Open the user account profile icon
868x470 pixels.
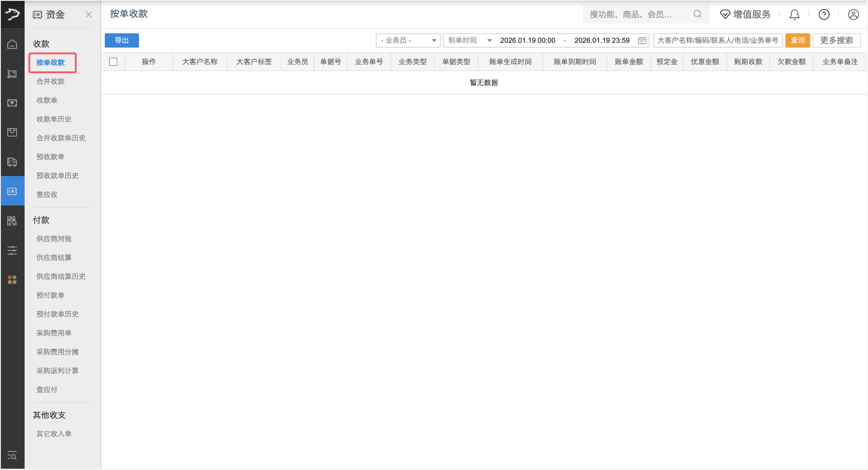pos(853,15)
